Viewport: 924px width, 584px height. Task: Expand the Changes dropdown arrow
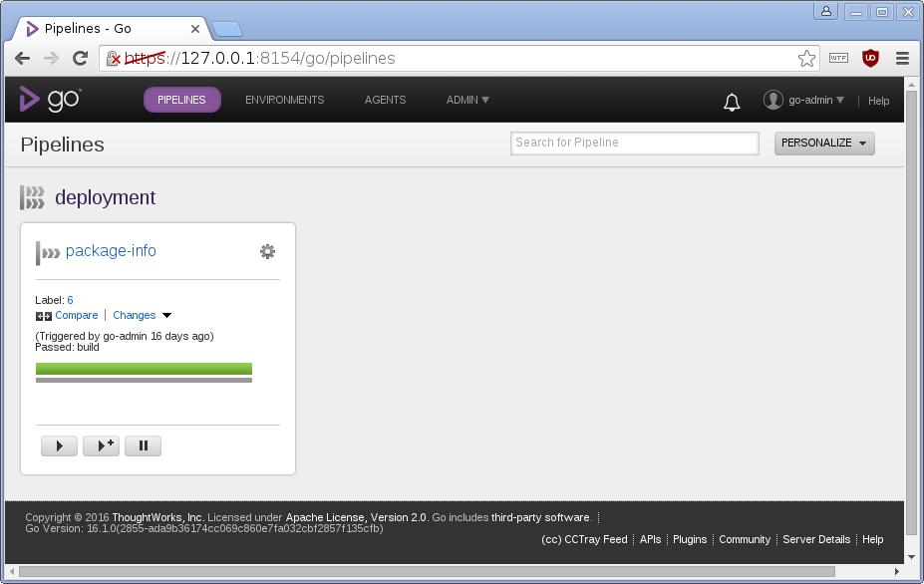[166, 315]
